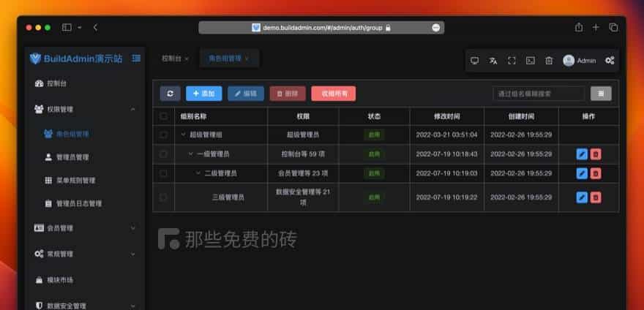
Task: Click the 编辑 edit button in the toolbar
Action: pos(246,94)
